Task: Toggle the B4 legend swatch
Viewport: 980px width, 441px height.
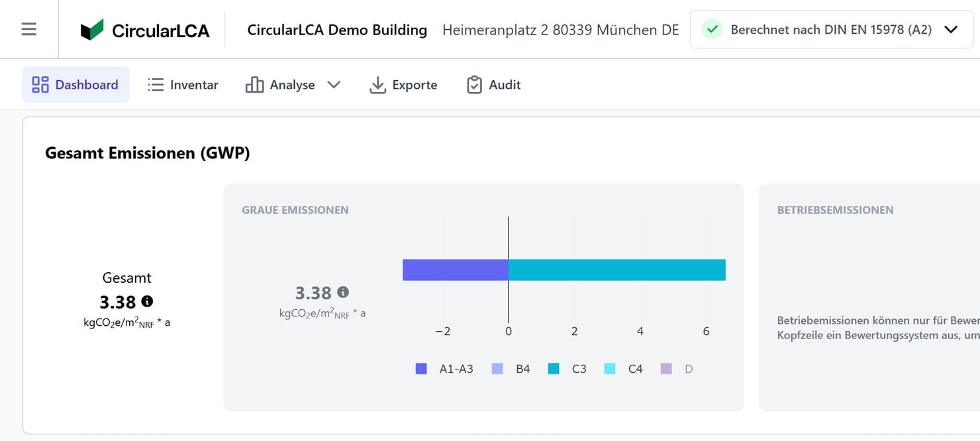Action: [x=497, y=369]
